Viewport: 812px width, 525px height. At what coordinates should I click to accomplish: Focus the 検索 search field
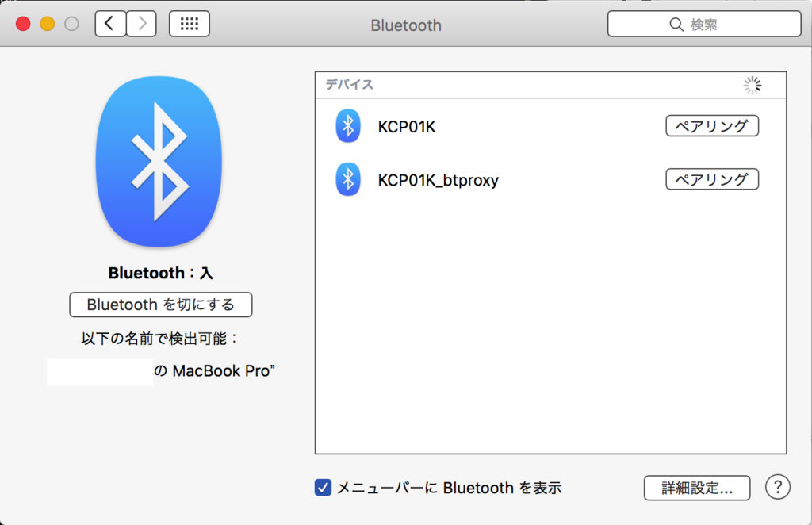(704, 24)
